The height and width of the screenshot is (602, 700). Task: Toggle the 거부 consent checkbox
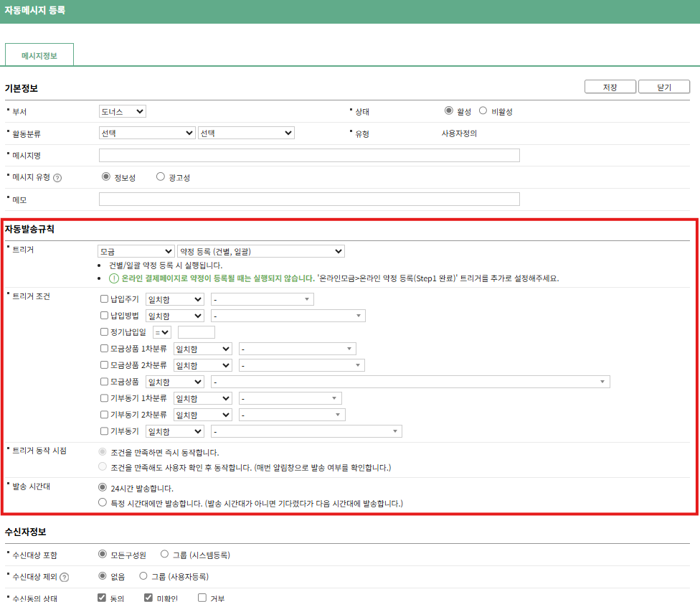202,598
